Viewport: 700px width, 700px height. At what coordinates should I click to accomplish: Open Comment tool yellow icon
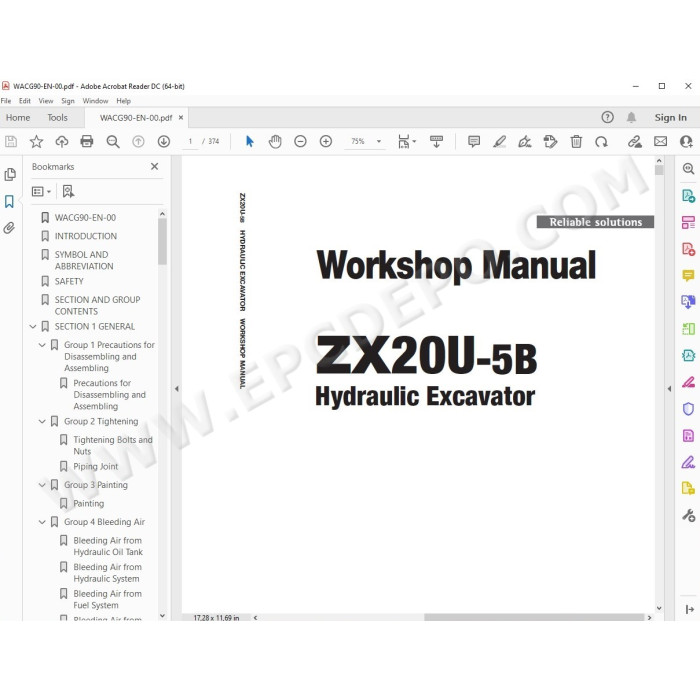688,275
